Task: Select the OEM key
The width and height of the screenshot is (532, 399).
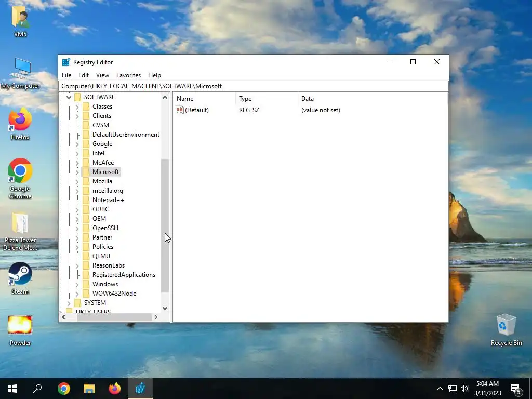Action: [99, 219]
